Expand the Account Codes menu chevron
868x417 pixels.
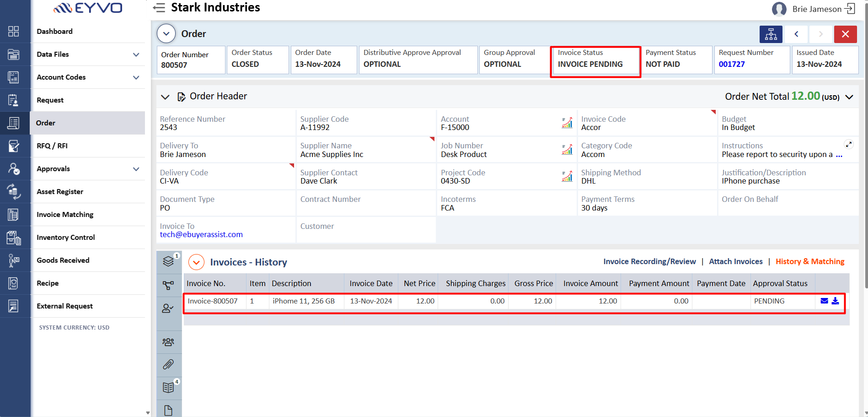(x=136, y=77)
